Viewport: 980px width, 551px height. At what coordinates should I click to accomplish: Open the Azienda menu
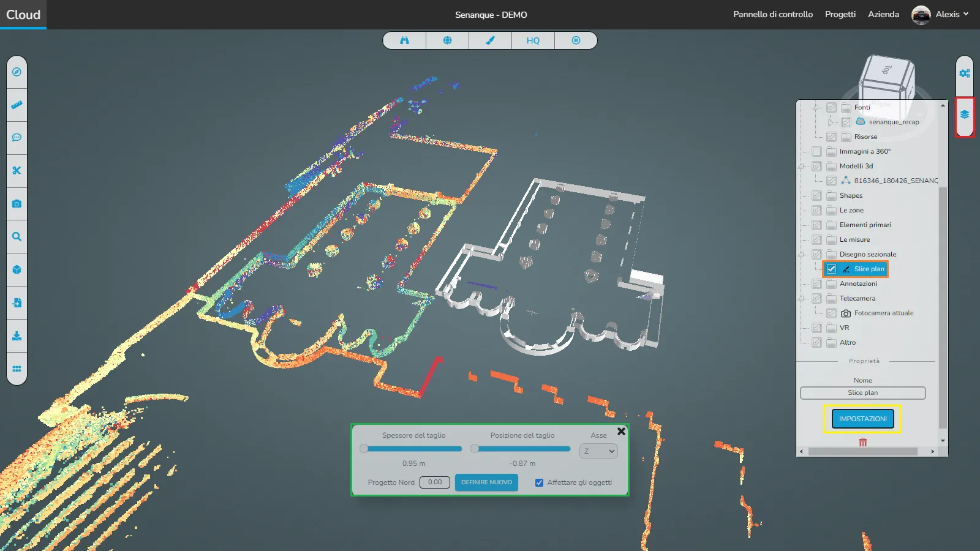point(883,14)
